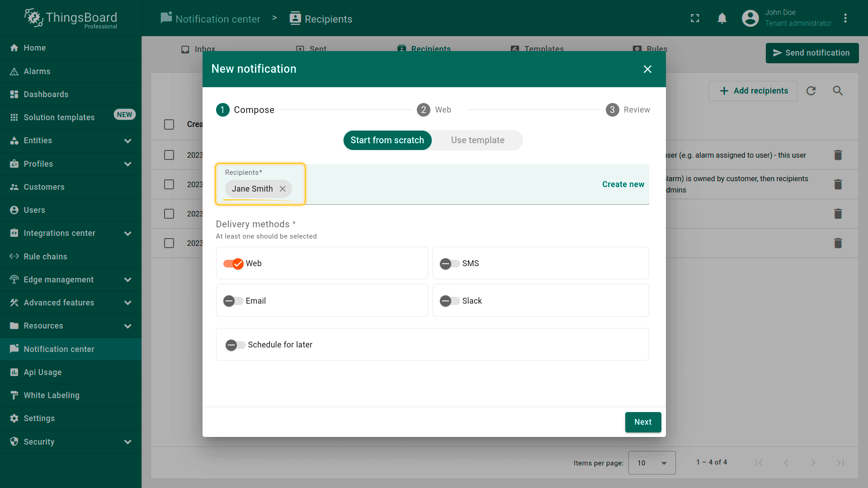Enable Schedule for later switch
The width and height of the screenshot is (868, 488).
[x=235, y=345]
